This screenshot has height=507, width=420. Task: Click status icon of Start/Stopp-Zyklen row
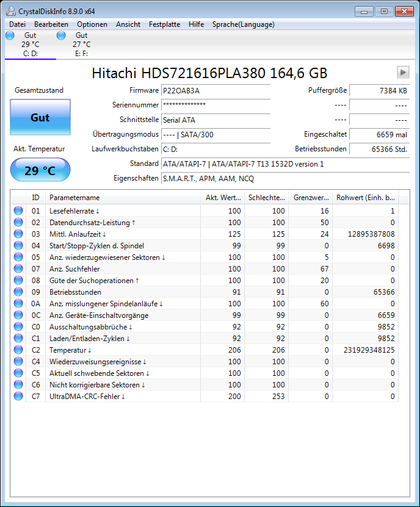tap(18, 245)
